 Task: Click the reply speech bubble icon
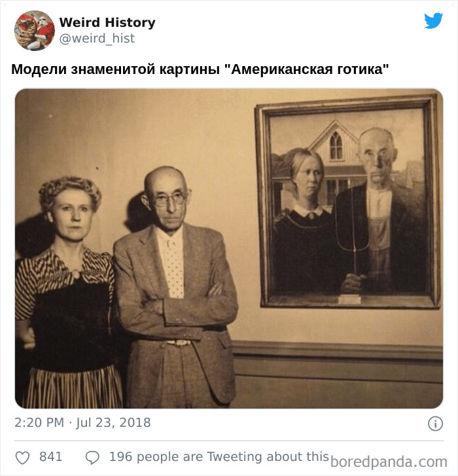[x=92, y=458]
